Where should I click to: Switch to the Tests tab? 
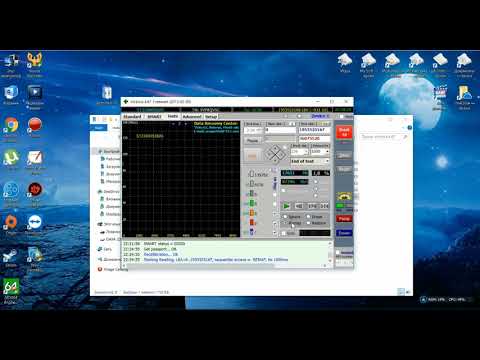173,116
